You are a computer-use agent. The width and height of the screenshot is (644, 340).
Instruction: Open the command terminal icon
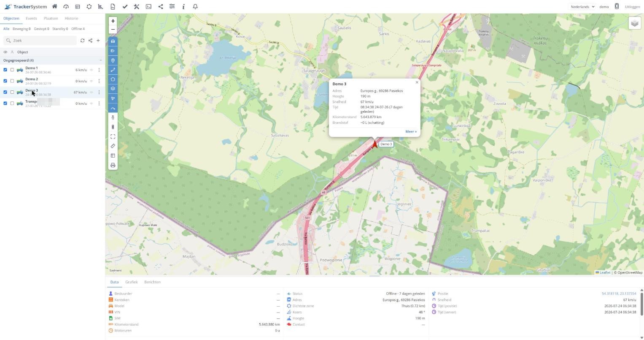[x=148, y=7]
